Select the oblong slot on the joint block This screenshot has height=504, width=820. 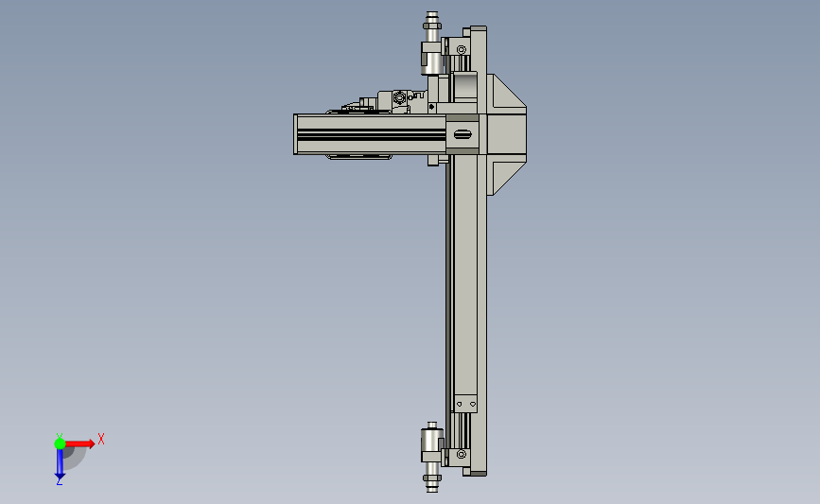coord(462,134)
